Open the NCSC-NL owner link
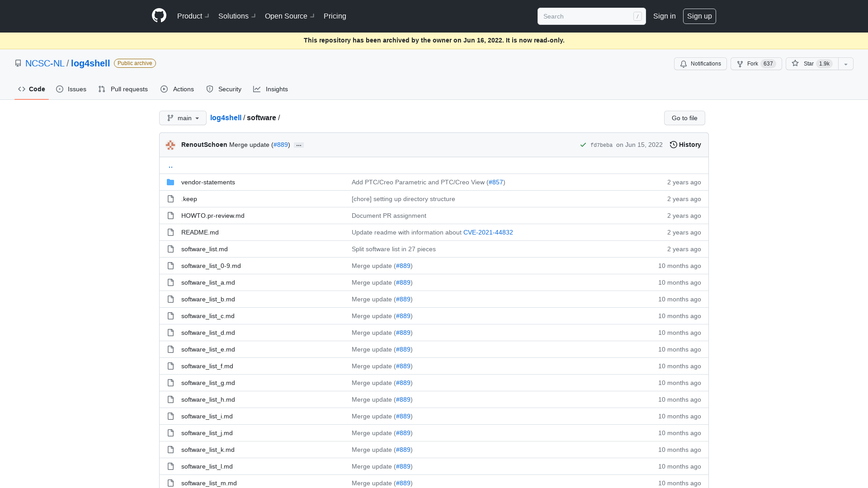 tap(45, 63)
